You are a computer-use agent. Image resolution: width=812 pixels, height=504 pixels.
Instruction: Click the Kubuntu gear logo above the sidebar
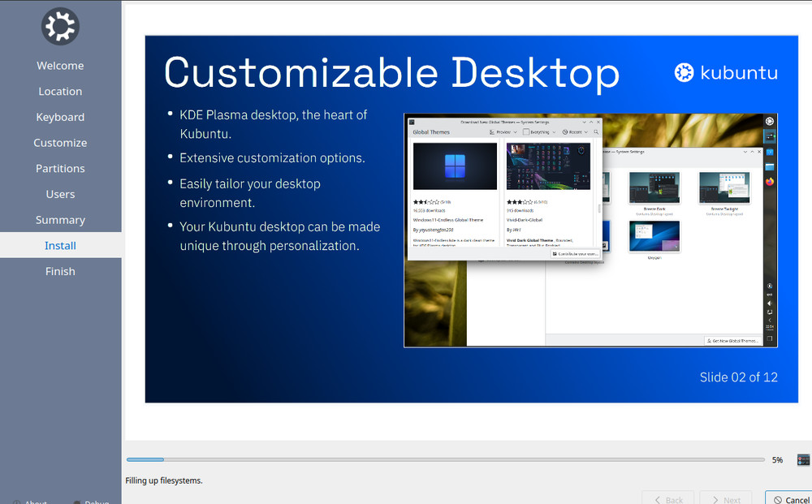60,27
